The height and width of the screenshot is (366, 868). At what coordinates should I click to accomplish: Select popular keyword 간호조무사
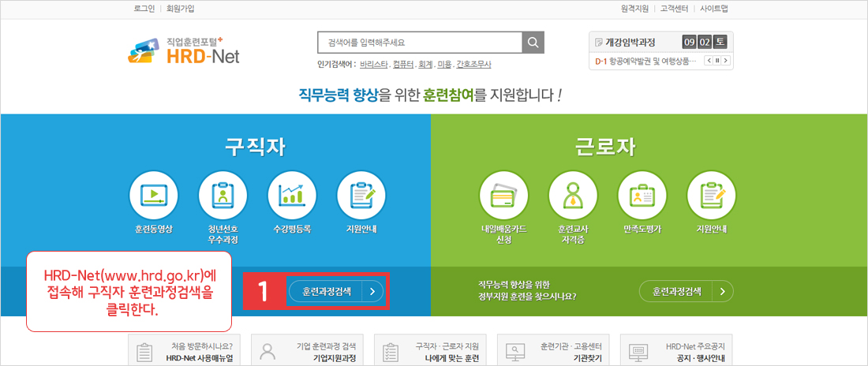click(x=474, y=64)
